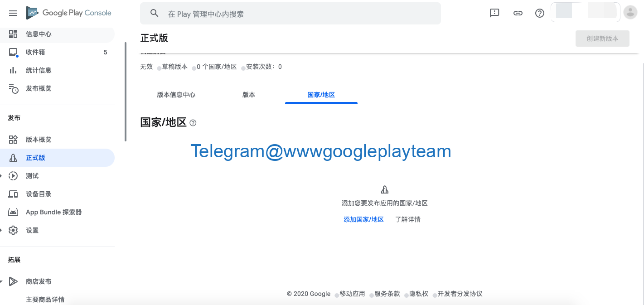Click the copy link icon

pos(518,13)
